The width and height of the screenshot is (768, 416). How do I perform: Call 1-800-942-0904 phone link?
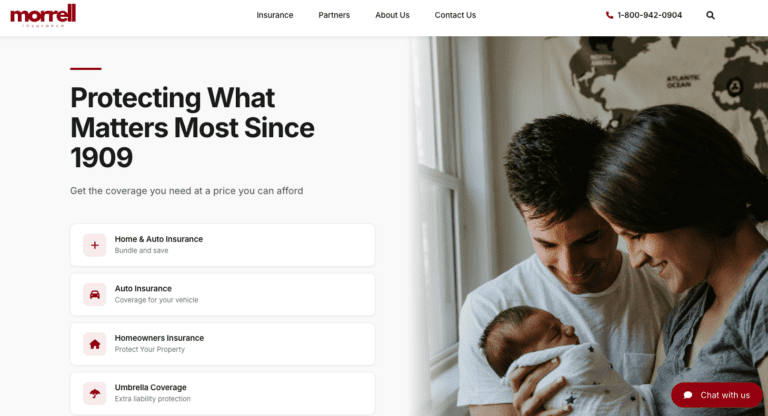pyautogui.click(x=644, y=15)
